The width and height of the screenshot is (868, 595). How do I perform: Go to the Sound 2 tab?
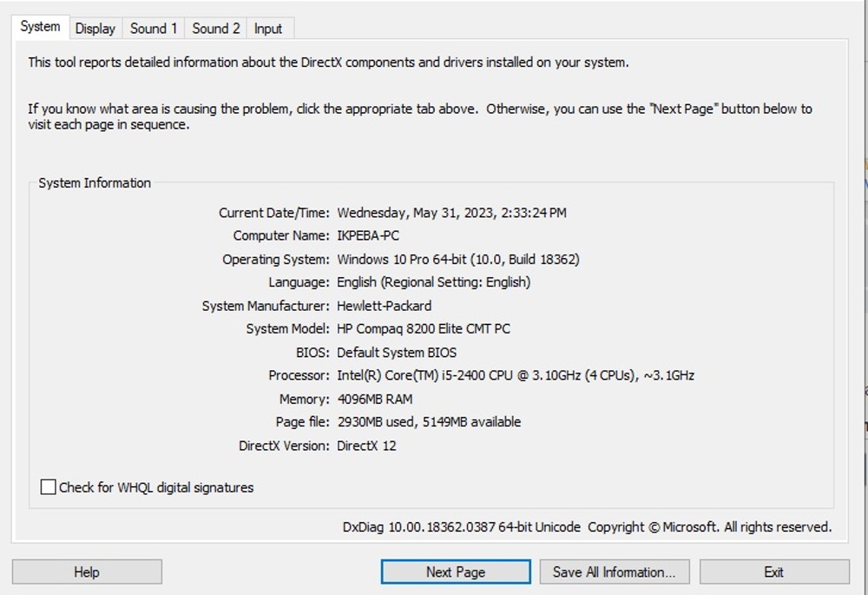(216, 29)
